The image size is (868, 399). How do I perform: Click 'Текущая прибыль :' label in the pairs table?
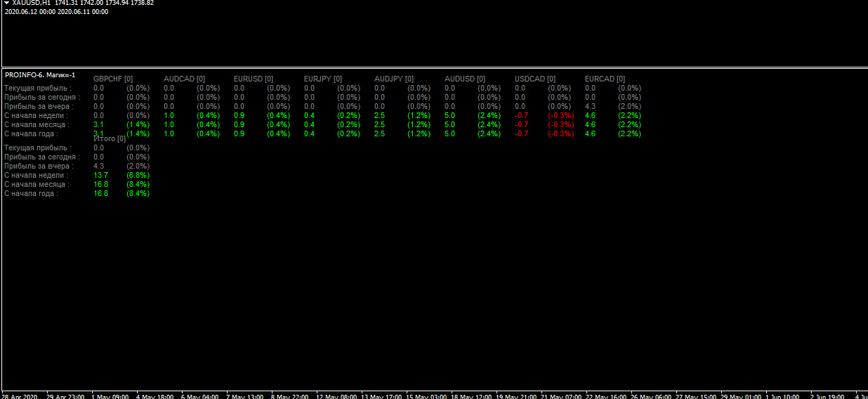(x=38, y=89)
